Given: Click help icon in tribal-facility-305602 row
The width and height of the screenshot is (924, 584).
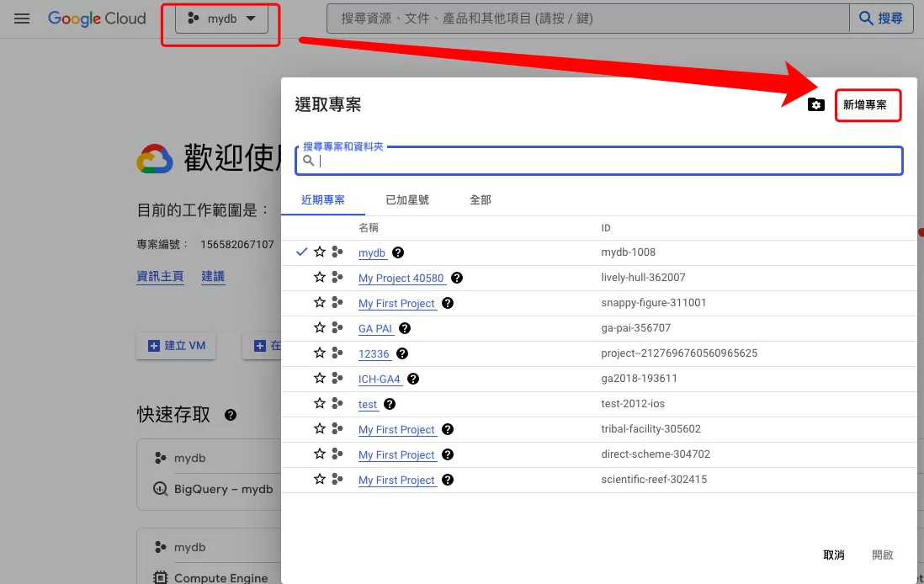Looking at the screenshot, I should [x=448, y=430].
